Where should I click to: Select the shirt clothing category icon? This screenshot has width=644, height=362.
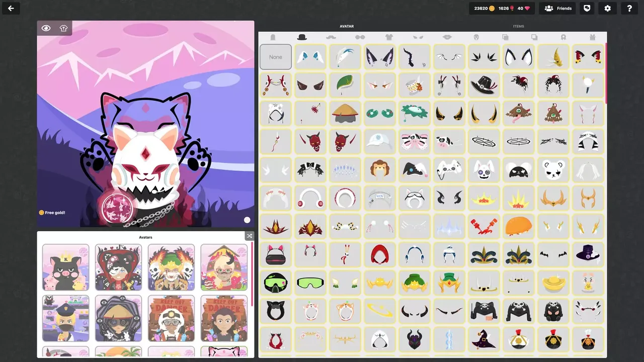coord(389,37)
